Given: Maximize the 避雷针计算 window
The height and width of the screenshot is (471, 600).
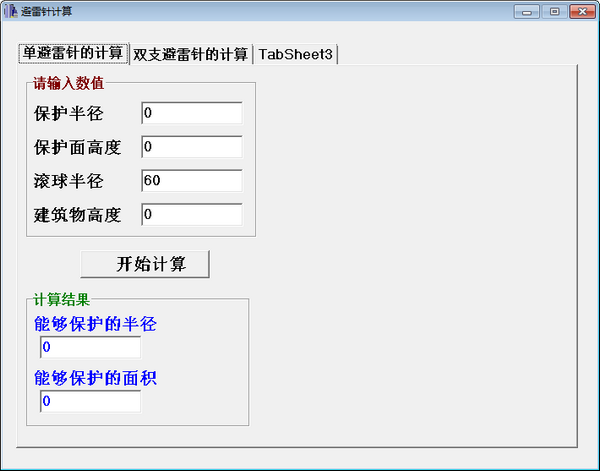Looking at the screenshot, I should [554, 12].
